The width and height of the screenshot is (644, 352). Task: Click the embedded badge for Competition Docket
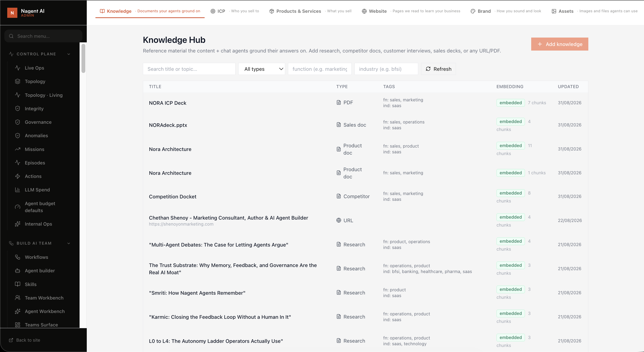tap(510, 193)
